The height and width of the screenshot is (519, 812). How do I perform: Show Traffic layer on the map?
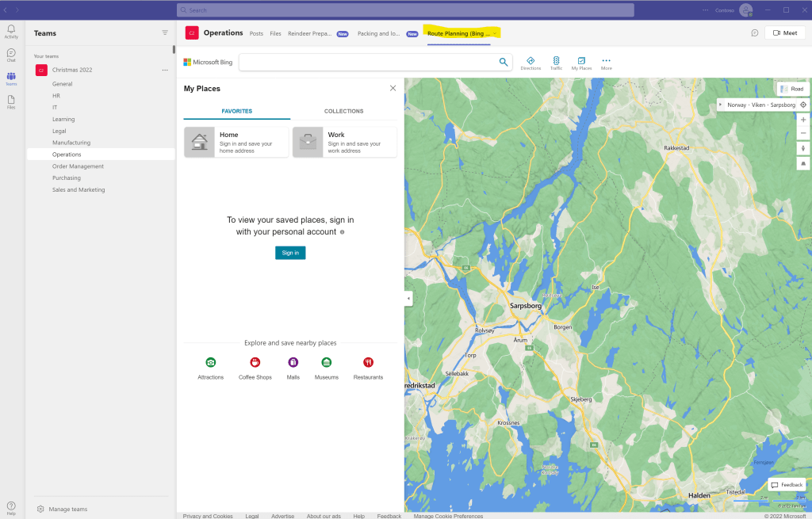[x=556, y=63]
